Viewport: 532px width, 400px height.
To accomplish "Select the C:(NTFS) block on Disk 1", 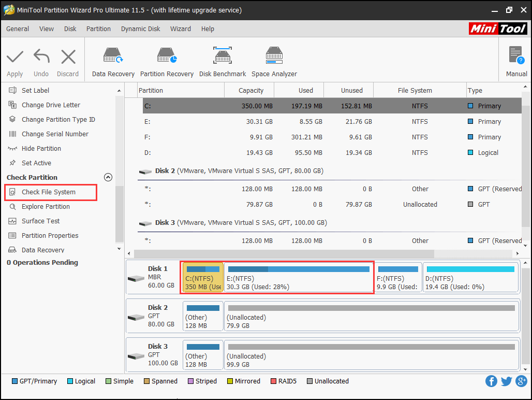I will tap(203, 277).
